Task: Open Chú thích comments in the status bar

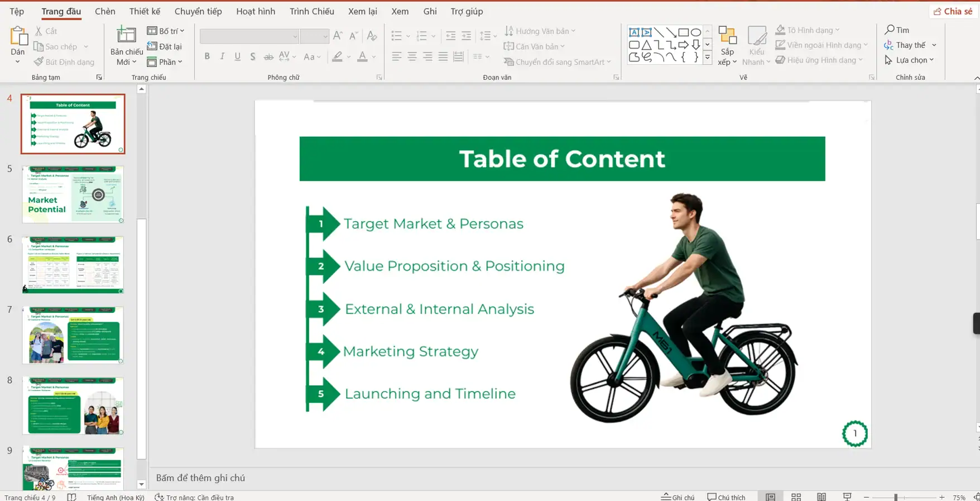Action: [726, 497]
